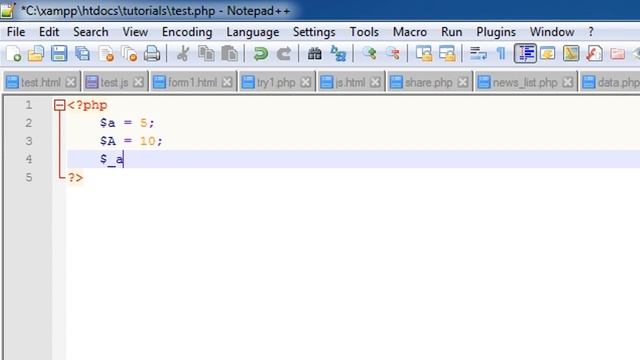Screen dimensions: 640x360
Task: Open the Macro menu
Action: (410, 32)
